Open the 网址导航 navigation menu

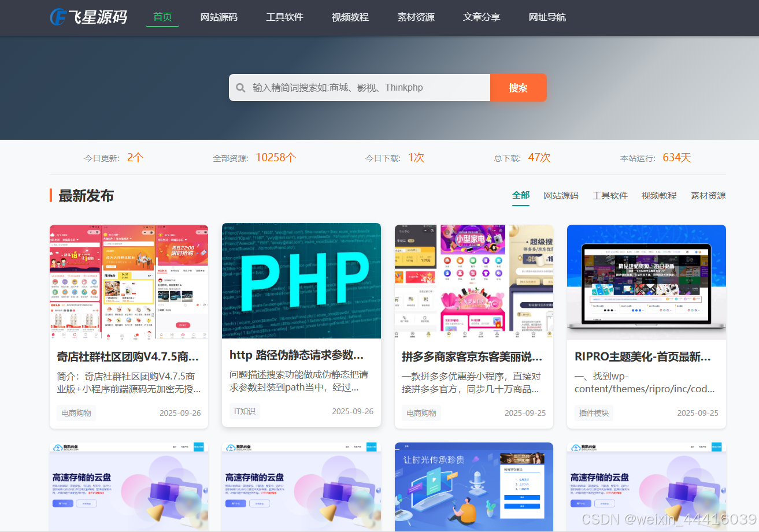pos(547,17)
